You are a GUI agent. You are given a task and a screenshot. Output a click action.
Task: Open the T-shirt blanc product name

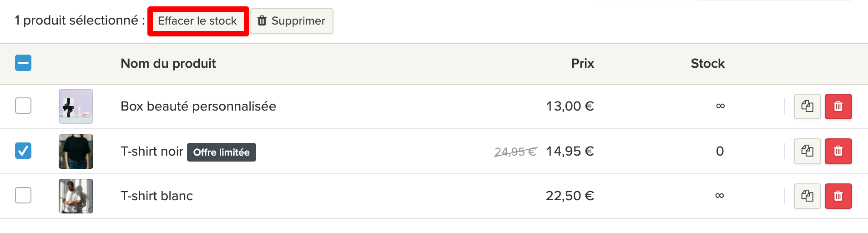click(x=157, y=196)
